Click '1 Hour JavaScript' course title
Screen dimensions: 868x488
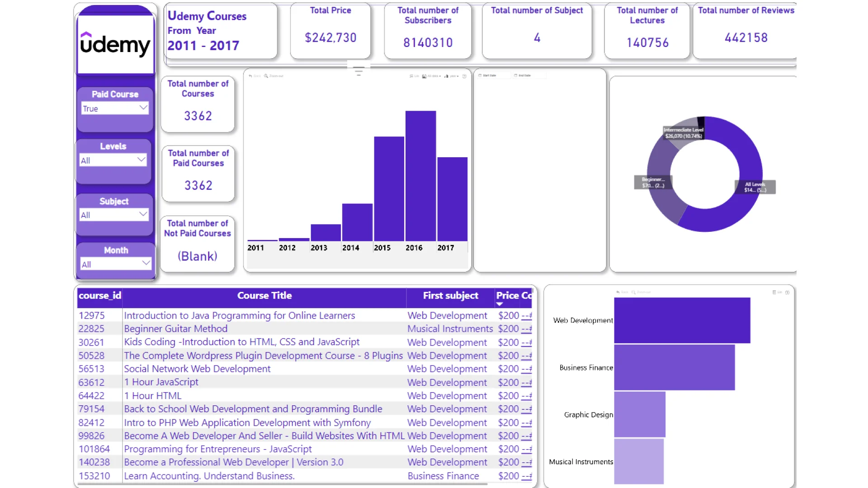[x=161, y=382]
